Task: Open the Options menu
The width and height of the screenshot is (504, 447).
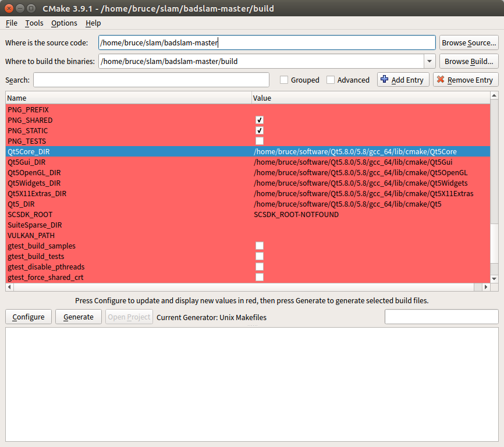Action: (x=63, y=23)
